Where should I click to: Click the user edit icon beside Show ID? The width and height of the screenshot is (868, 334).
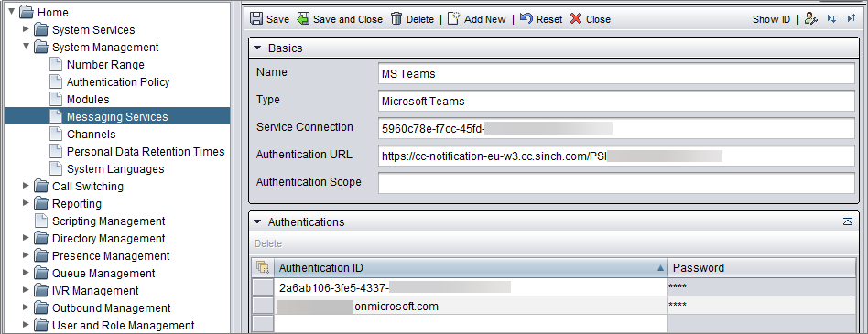[811, 19]
